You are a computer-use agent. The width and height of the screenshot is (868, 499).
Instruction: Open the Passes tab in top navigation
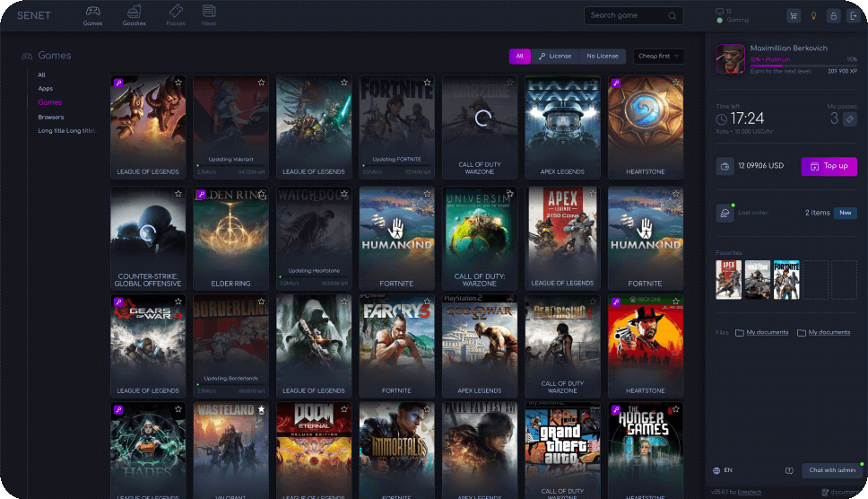[x=176, y=15]
